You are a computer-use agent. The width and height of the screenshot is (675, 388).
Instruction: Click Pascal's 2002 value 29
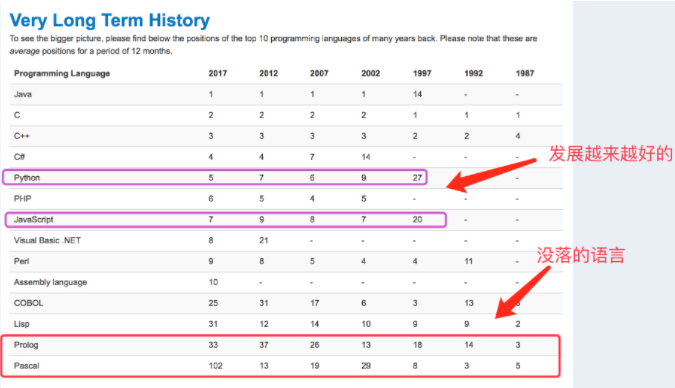[x=366, y=366]
